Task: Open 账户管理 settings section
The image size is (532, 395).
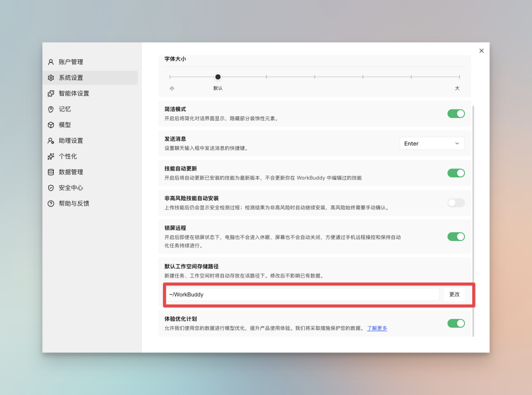Action: [x=90, y=61]
